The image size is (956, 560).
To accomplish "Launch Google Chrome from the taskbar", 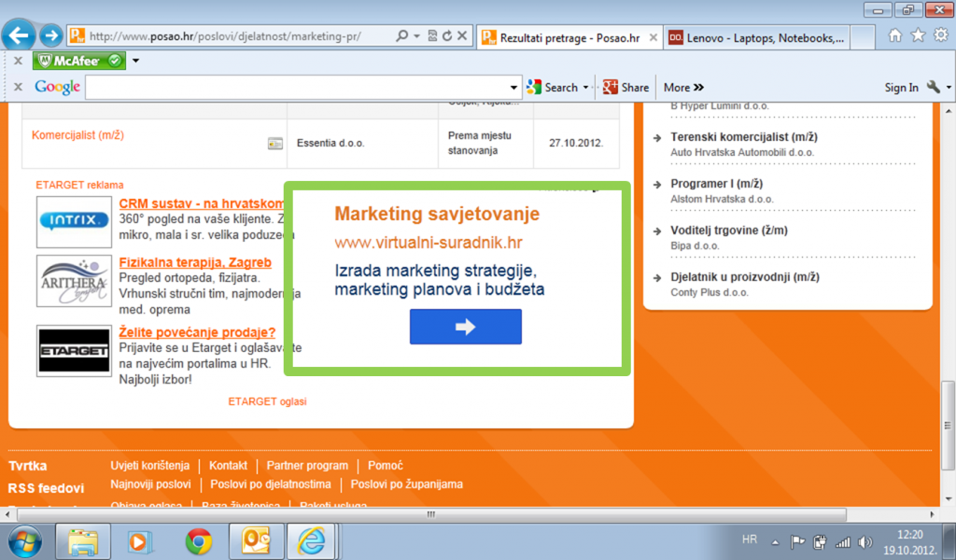I will click(x=198, y=540).
